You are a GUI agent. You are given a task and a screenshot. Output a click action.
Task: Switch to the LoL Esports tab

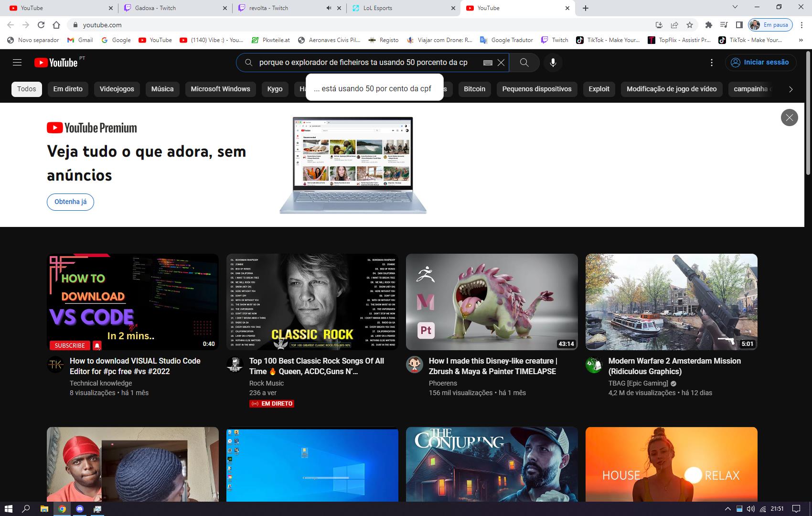coord(401,8)
